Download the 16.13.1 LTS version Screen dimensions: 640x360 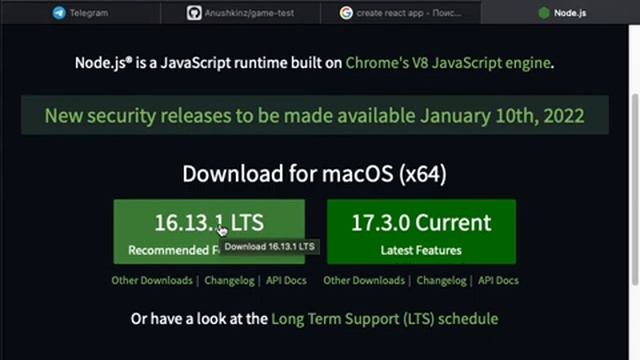(x=209, y=231)
